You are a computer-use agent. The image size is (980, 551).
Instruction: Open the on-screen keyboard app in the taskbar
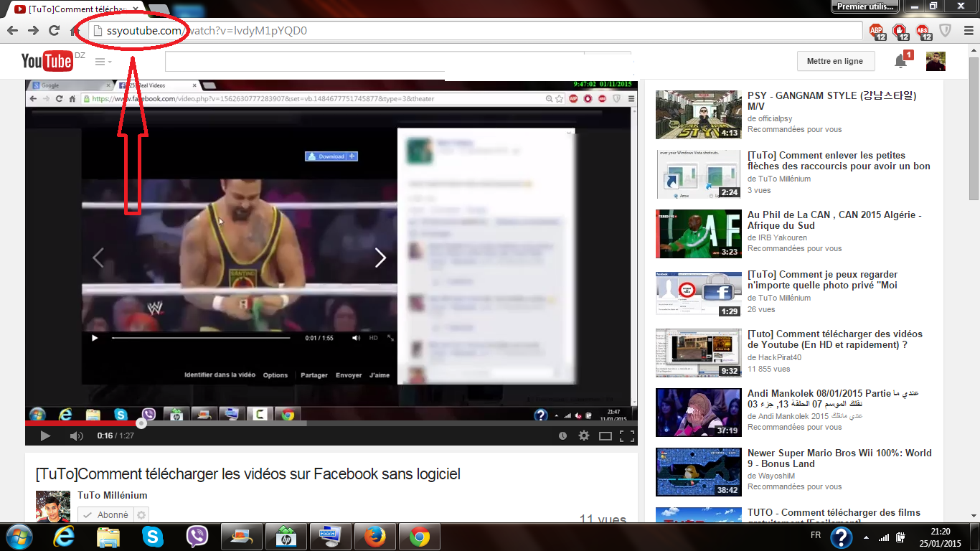331,537
